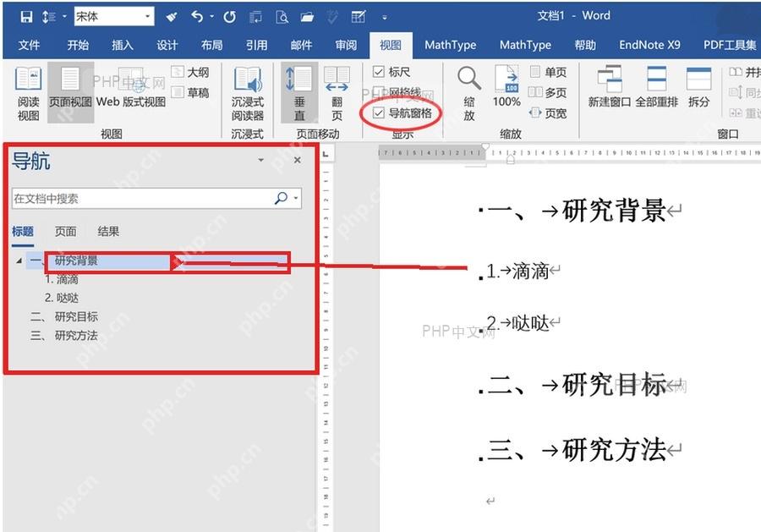Open navigation pane options dropdown arrow
761x532 pixels.
260,160
